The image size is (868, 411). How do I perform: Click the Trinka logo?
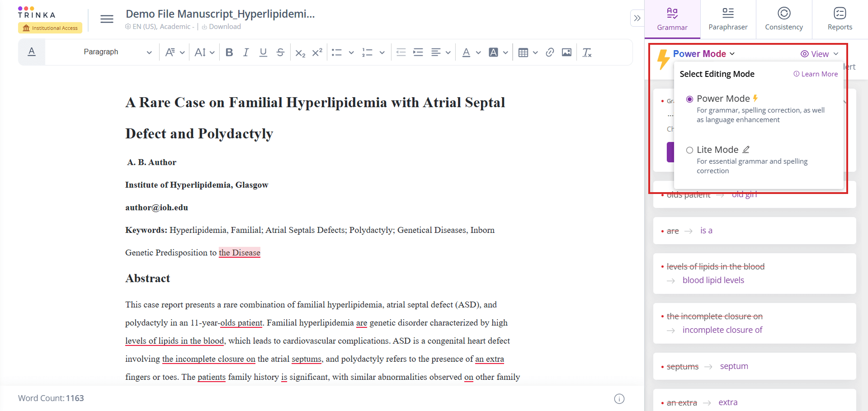37,12
